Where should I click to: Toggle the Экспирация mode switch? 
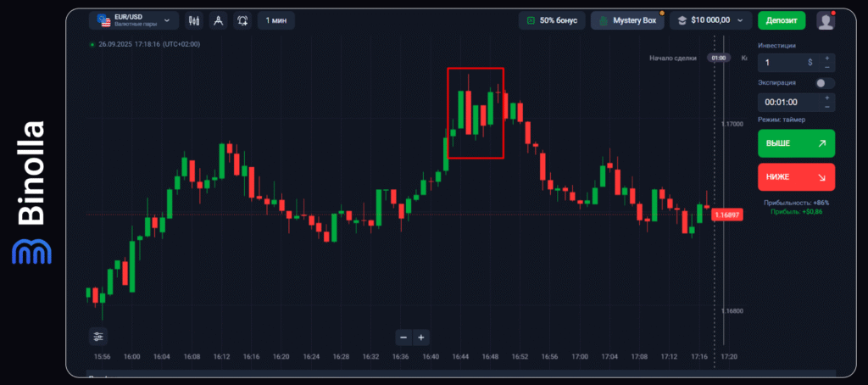point(824,83)
